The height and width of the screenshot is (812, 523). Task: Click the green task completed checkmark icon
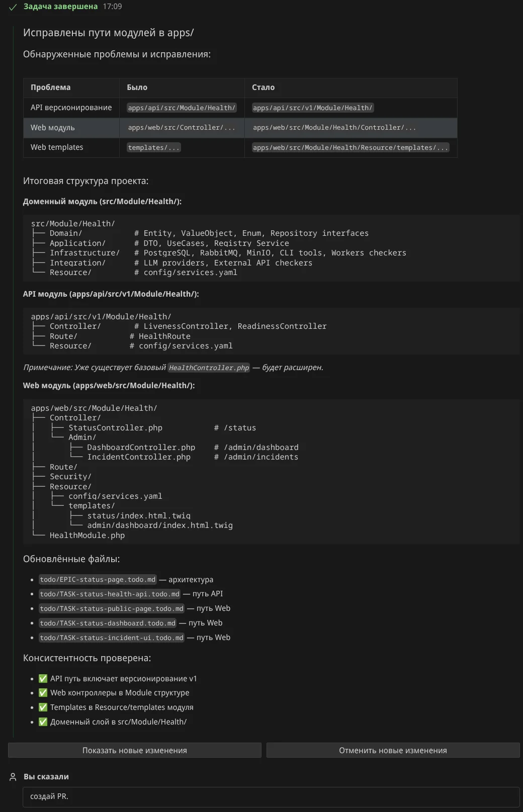point(13,7)
